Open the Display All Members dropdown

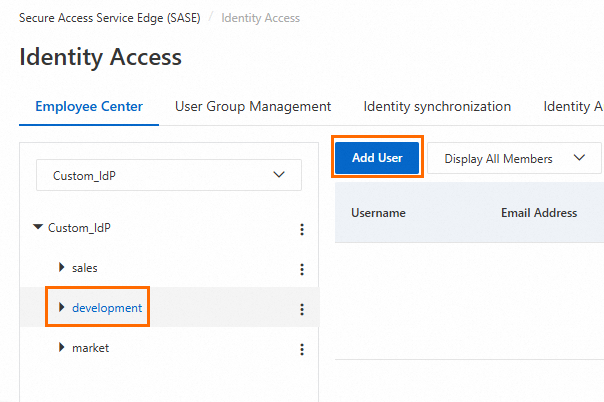(514, 158)
